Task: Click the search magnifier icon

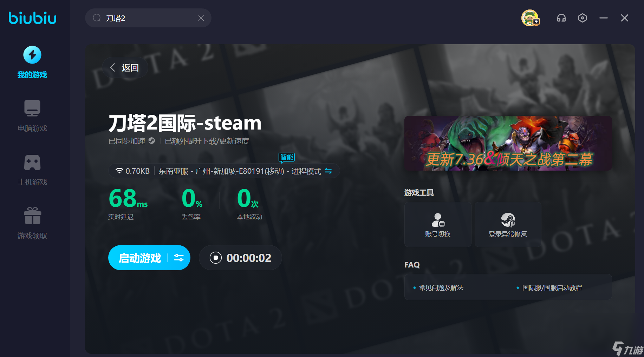Action: [97, 18]
